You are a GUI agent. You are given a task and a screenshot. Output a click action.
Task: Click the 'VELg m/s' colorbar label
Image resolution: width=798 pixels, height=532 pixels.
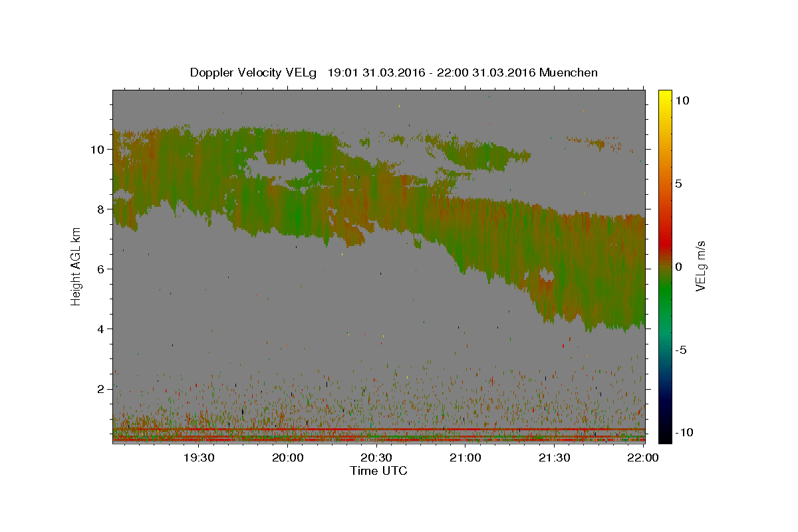click(700, 266)
